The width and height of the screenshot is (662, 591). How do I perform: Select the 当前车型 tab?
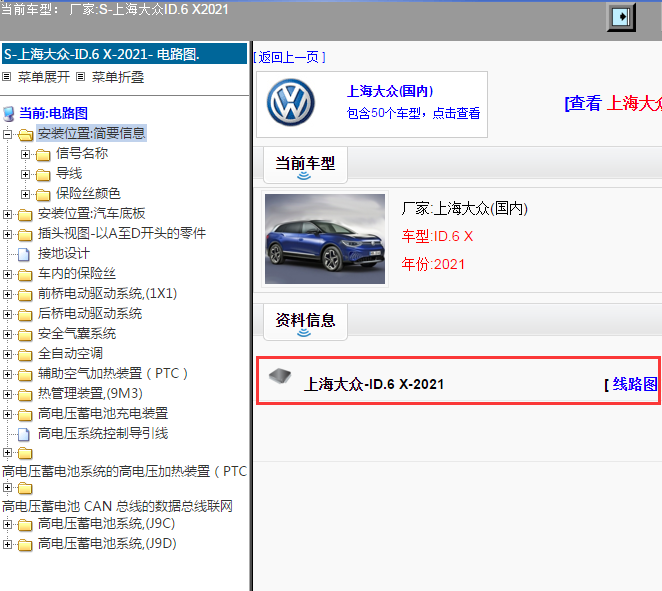[305, 165]
